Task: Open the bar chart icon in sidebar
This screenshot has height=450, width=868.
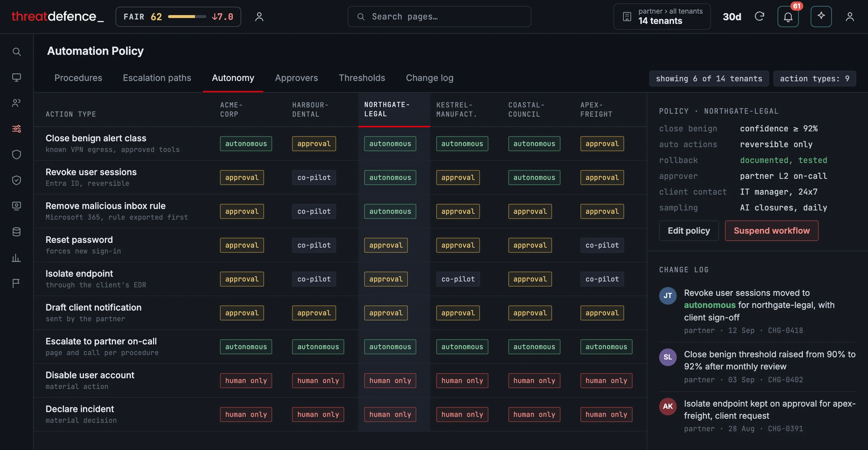Action: tap(17, 258)
